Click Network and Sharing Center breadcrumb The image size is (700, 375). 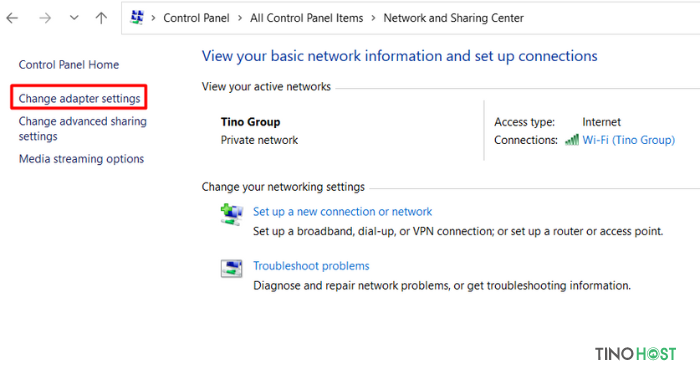coord(454,18)
